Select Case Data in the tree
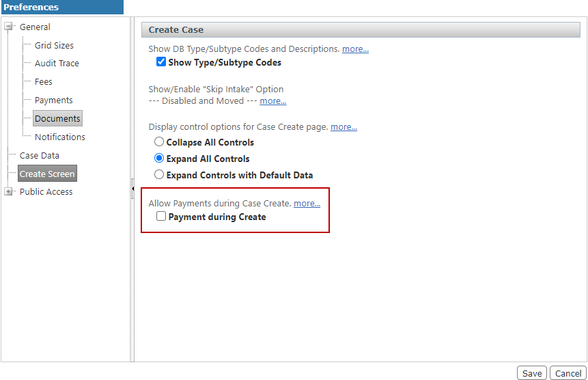The image size is (588, 380). [x=39, y=155]
